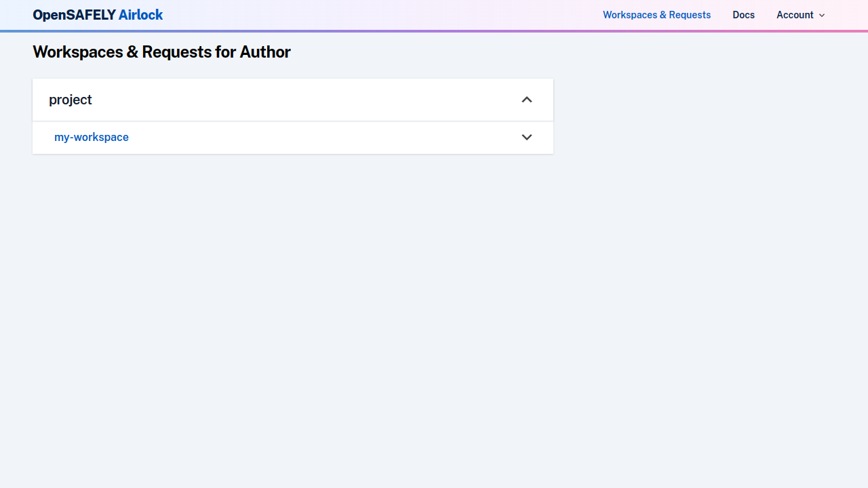Click the gradient divider under the header

click(434, 30)
